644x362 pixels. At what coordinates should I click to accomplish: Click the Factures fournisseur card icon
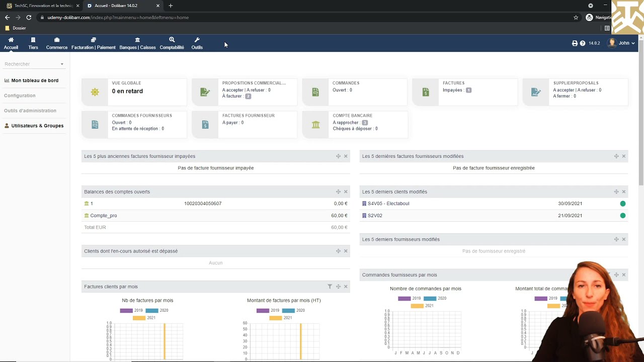click(x=205, y=125)
